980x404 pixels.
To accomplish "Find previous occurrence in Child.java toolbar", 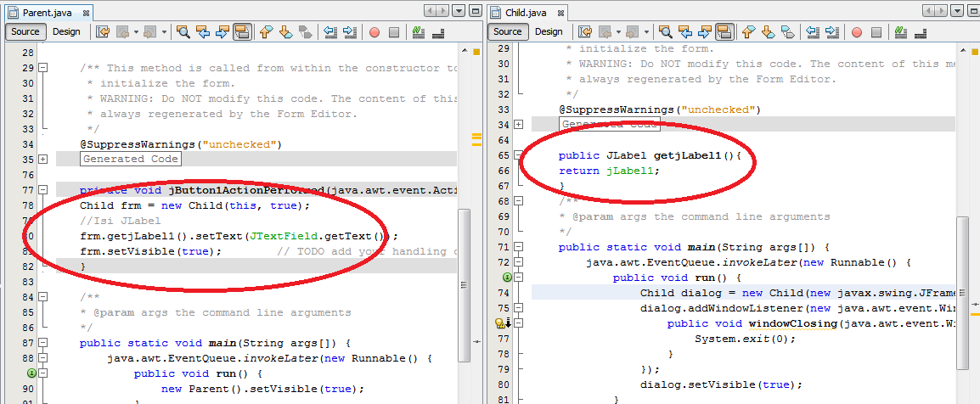I will coord(685,32).
